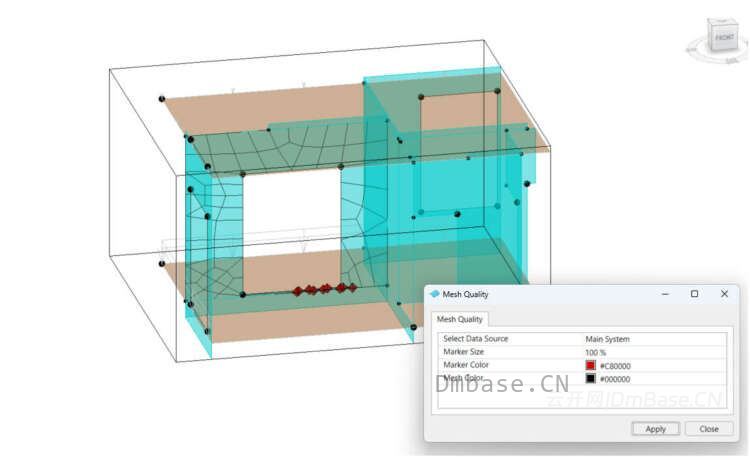Click the Marker Color label
Screen dimensions: 750x457
tap(466, 365)
